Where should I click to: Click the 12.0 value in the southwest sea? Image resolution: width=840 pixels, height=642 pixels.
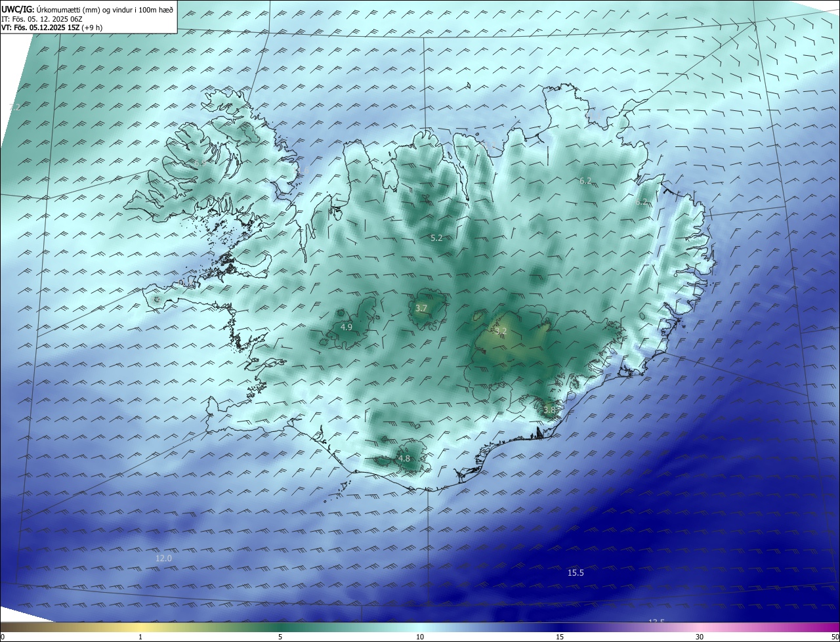(163, 559)
